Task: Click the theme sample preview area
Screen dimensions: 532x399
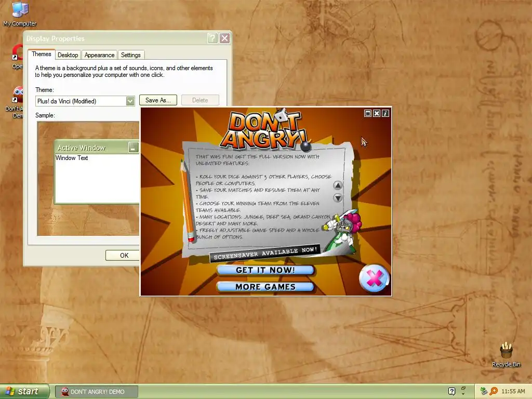Action: point(88,179)
